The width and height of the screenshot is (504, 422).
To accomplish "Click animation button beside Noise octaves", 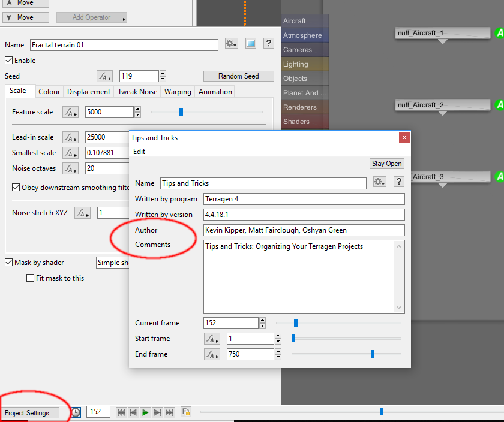I will (x=70, y=168).
